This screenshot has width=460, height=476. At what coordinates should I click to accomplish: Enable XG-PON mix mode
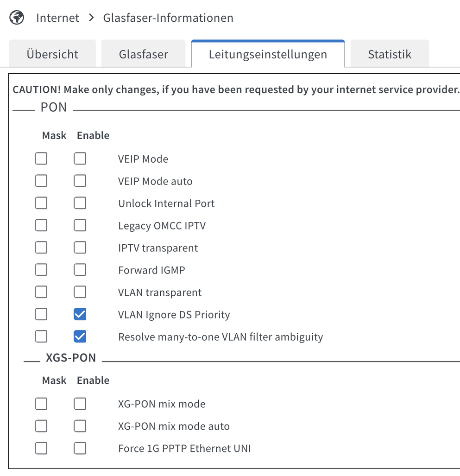pos(80,404)
